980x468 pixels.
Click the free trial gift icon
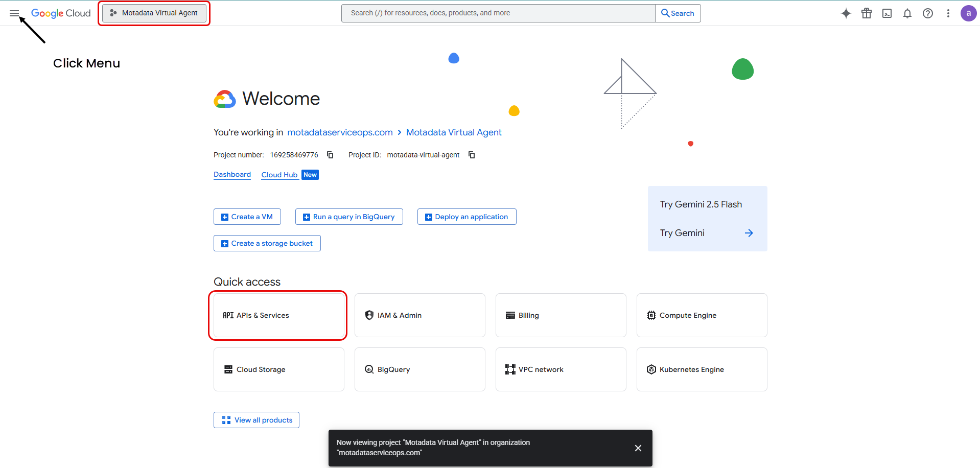point(867,13)
